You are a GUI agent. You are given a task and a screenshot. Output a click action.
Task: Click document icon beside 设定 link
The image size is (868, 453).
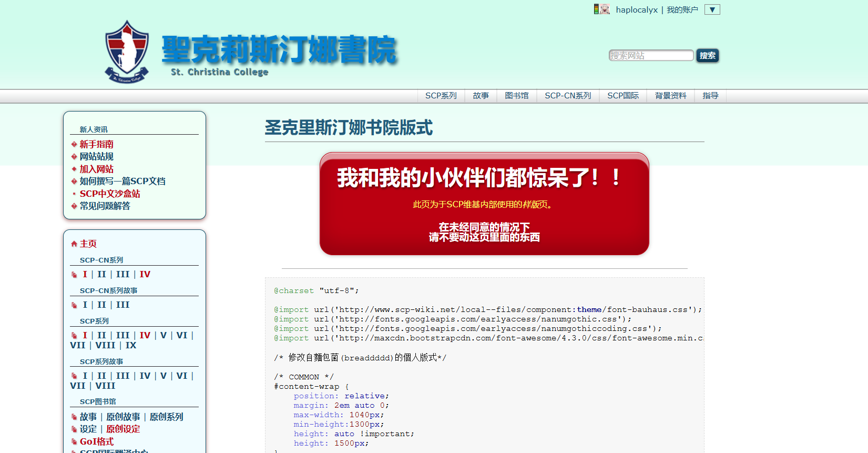74,429
